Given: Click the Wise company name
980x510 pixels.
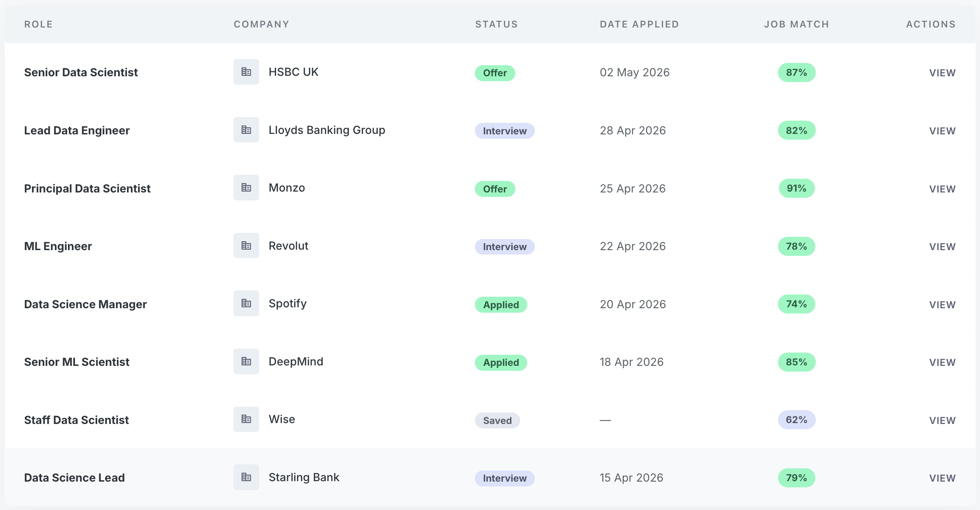Looking at the screenshot, I should tap(282, 419).
